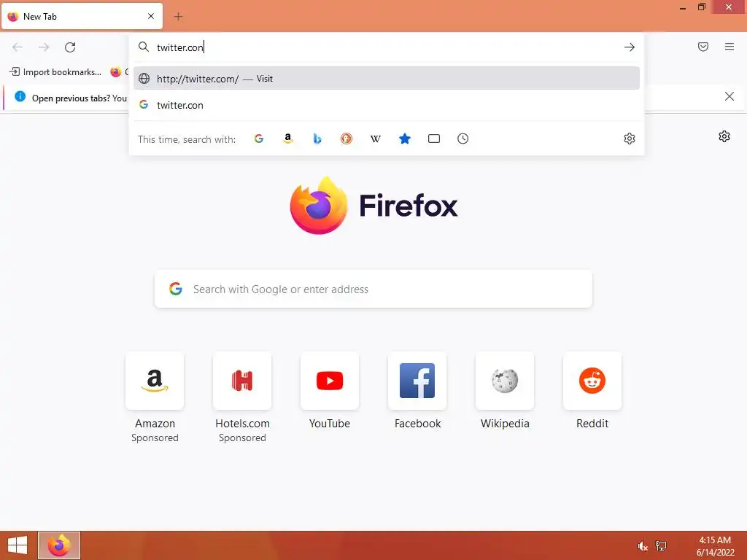Screen dimensions: 747x560
Task: Click the Forward navigation arrow
Action: tap(44, 47)
